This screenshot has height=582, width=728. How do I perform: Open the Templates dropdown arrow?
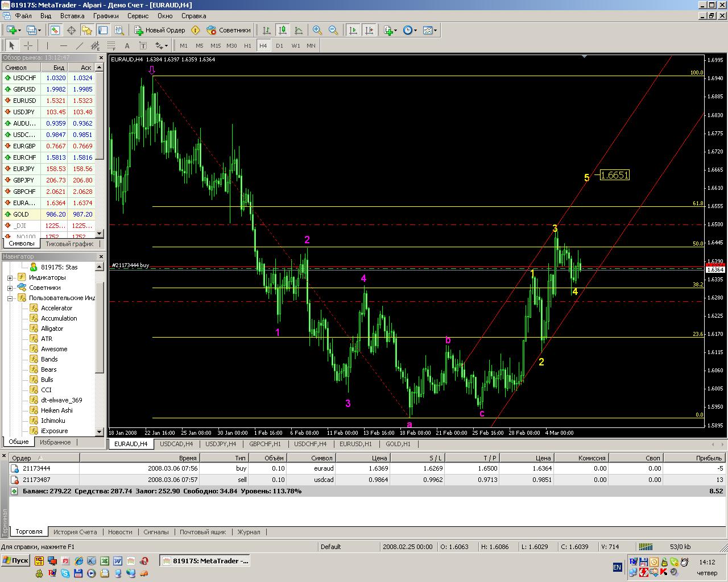point(436,30)
